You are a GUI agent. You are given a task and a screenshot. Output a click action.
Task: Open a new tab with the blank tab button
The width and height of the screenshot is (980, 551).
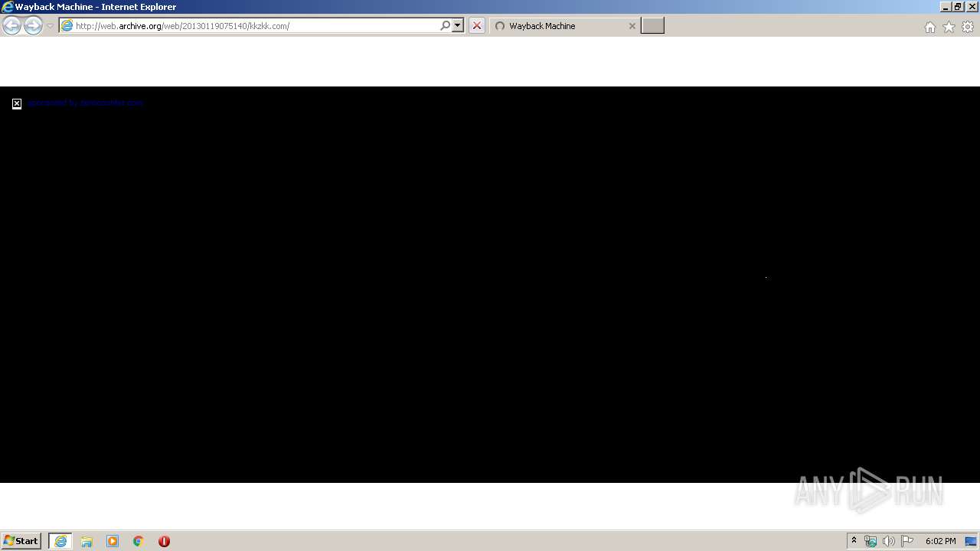pos(652,26)
